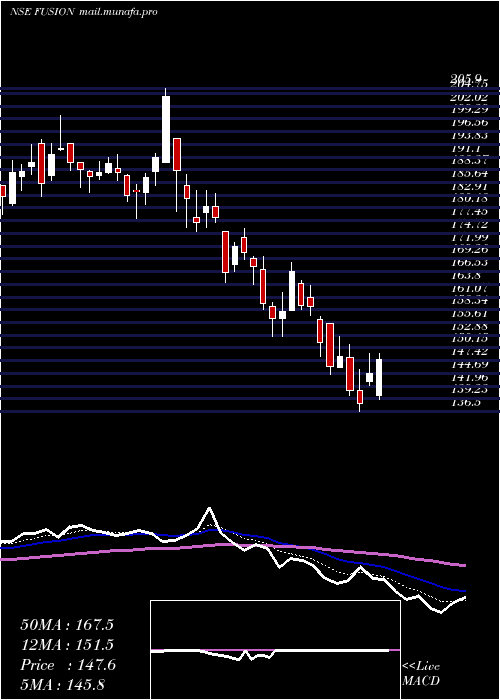Click the 147.42 price axis label

pyautogui.click(x=469, y=351)
